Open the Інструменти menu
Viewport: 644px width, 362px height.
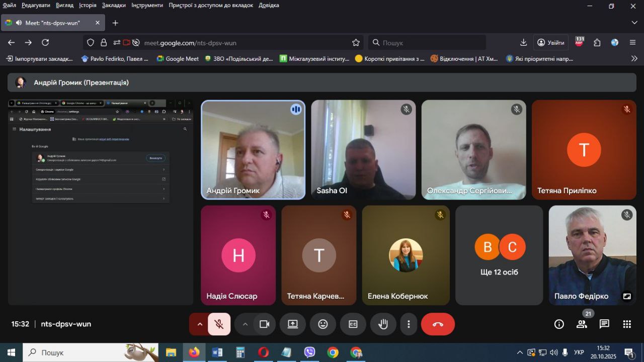(x=147, y=5)
